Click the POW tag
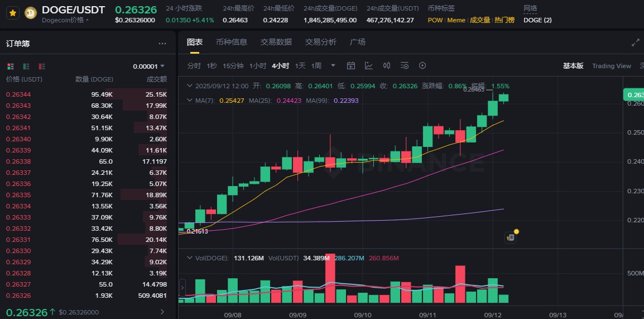 coord(435,20)
